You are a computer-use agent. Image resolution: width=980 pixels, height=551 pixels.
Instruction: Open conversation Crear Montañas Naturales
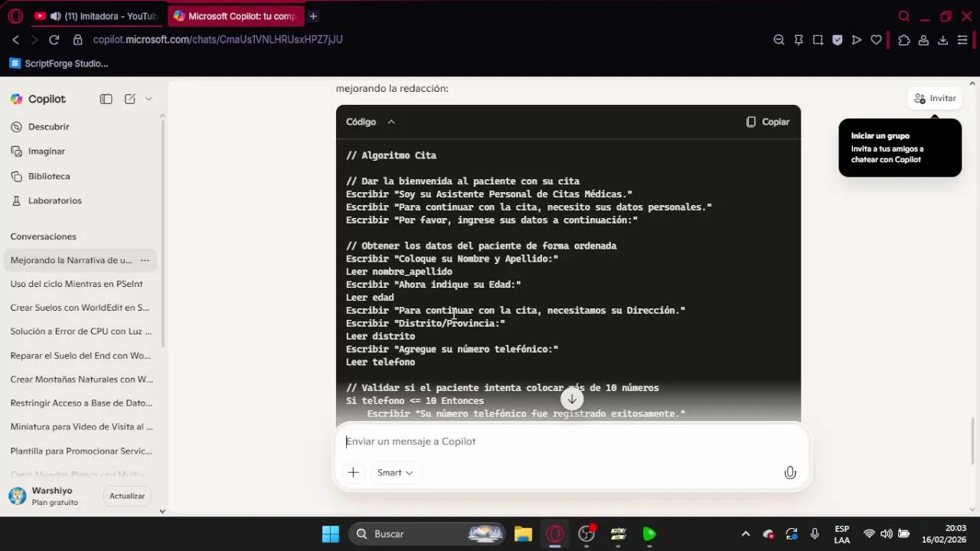click(80, 379)
